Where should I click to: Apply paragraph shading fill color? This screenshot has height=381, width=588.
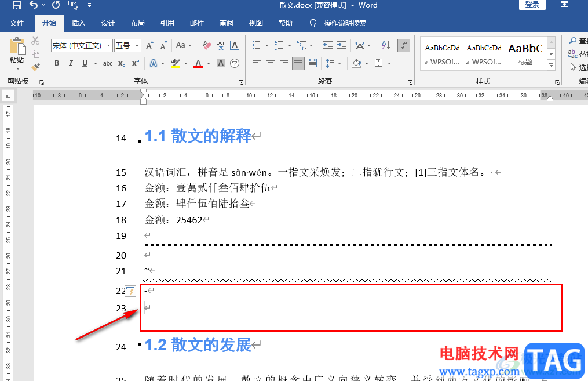tap(356, 63)
